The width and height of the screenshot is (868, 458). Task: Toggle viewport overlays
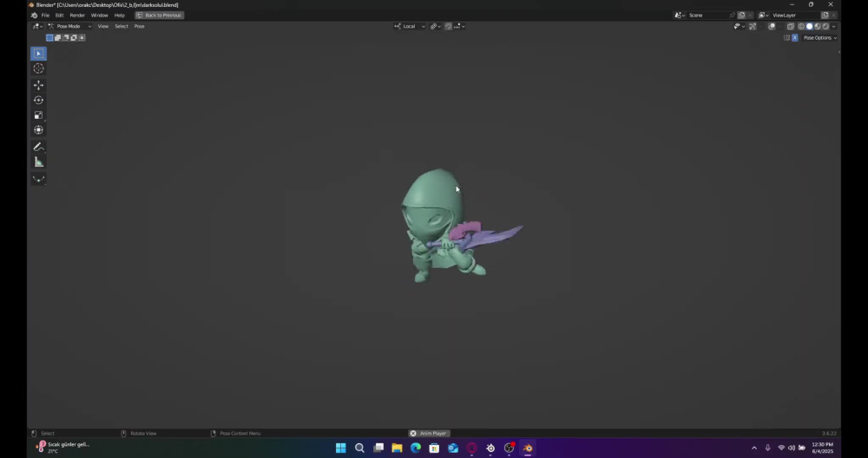(772, 26)
